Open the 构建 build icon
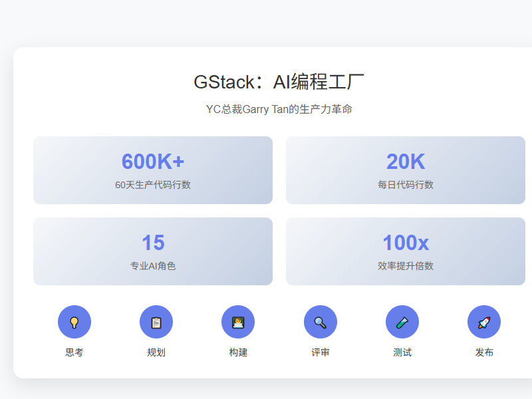 click(238, 321)
